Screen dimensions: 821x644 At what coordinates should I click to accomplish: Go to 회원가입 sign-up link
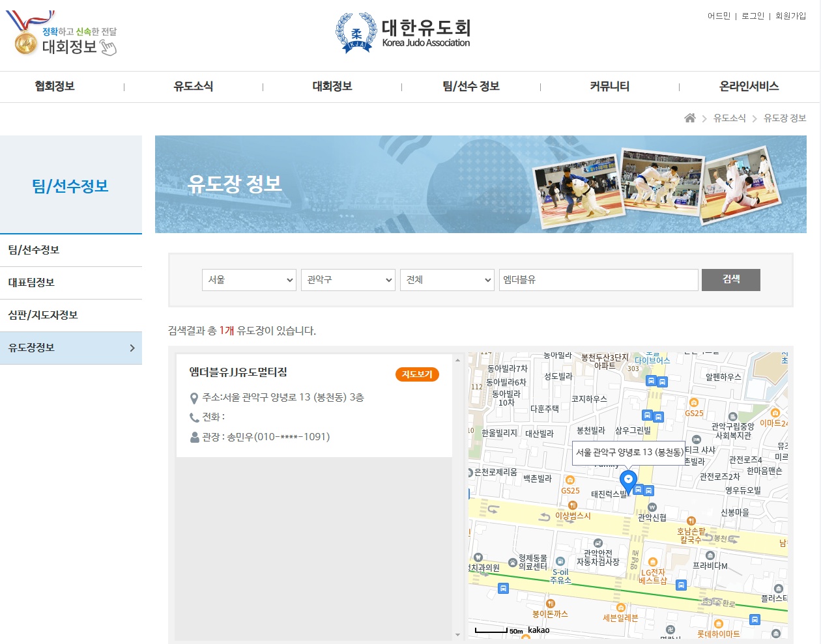790,16
